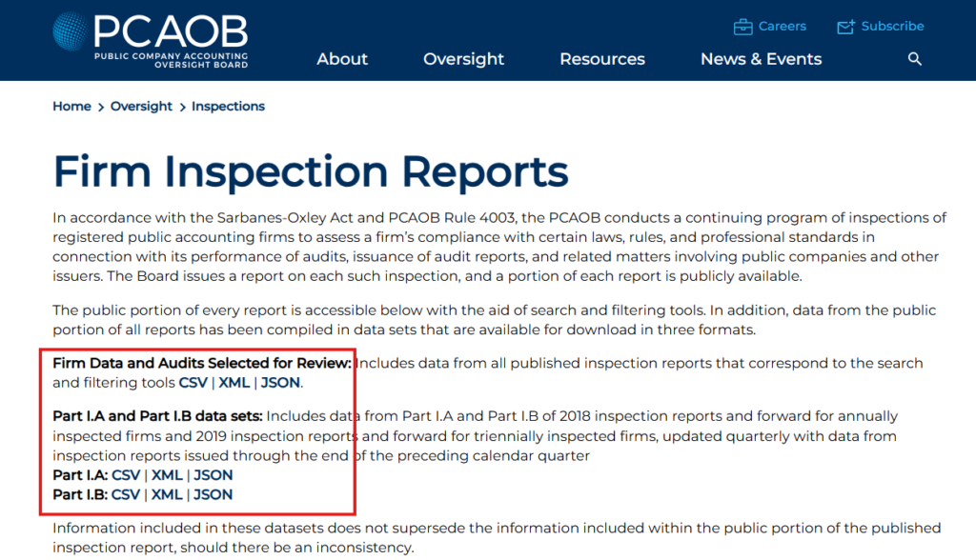Click the Careers briefcase icon
976x560 pixels.
(742, 27)
